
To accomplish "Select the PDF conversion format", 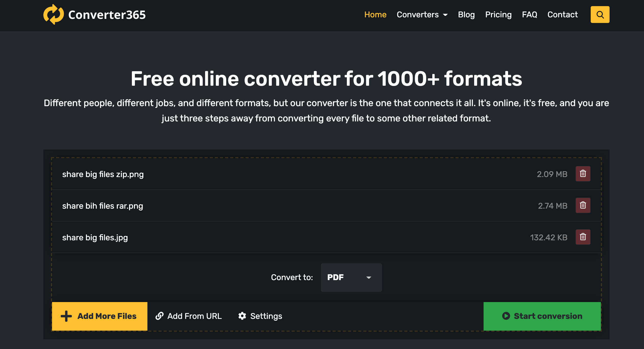I will (x=350, y=277).
